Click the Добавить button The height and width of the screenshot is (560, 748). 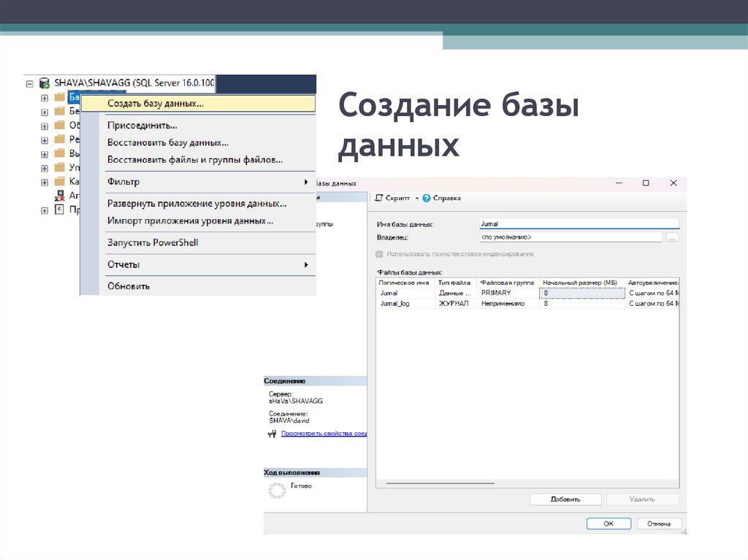565,499
